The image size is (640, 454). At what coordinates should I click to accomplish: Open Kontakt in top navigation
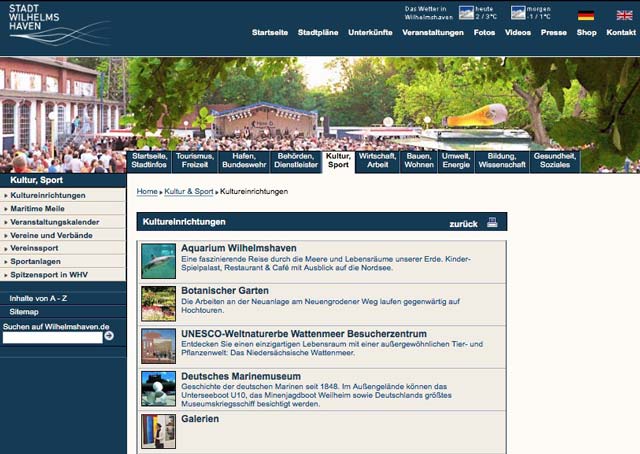621,32
